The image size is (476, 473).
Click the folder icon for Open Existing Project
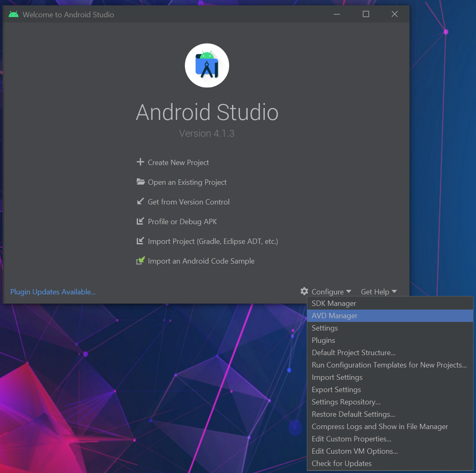click(140, 182)
